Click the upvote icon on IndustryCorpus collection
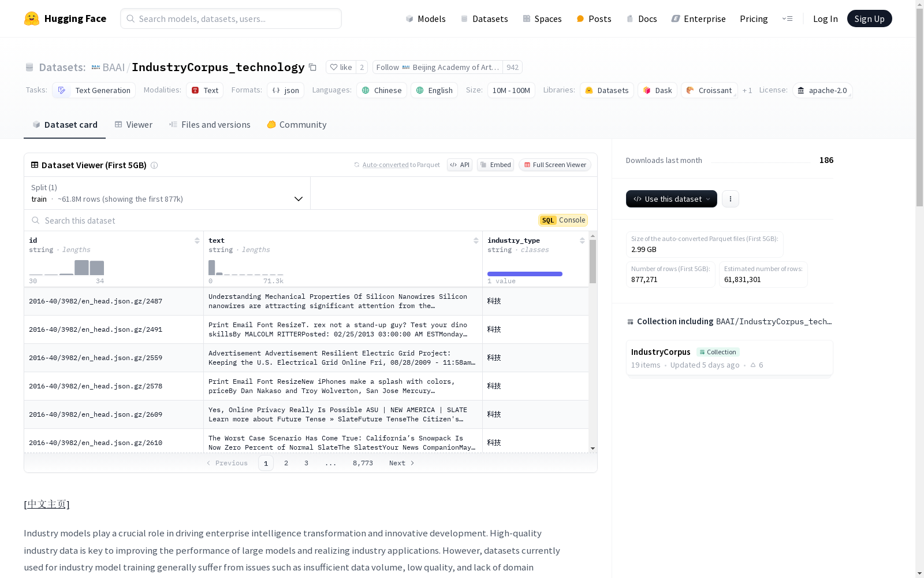 (753, 365)
